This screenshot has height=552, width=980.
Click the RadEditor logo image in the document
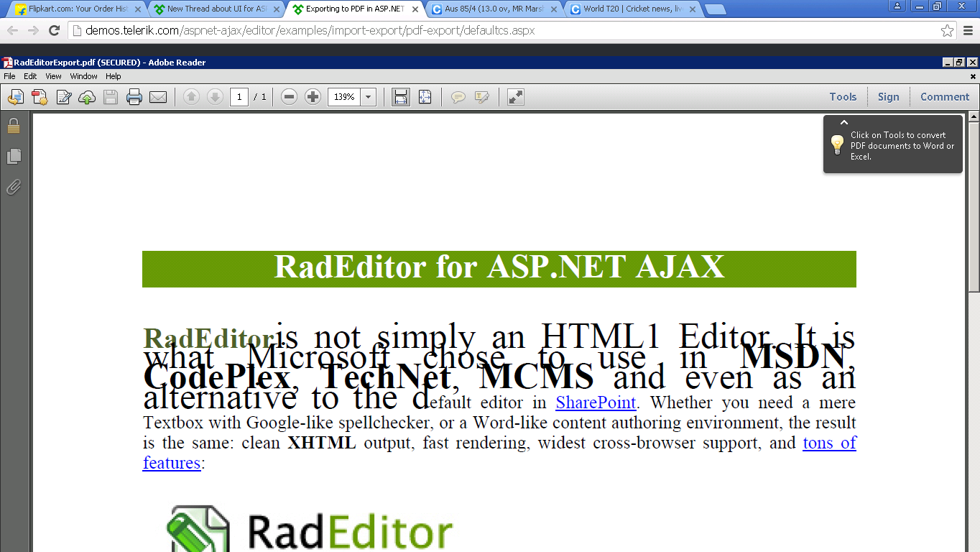click(x=311, y=528)
